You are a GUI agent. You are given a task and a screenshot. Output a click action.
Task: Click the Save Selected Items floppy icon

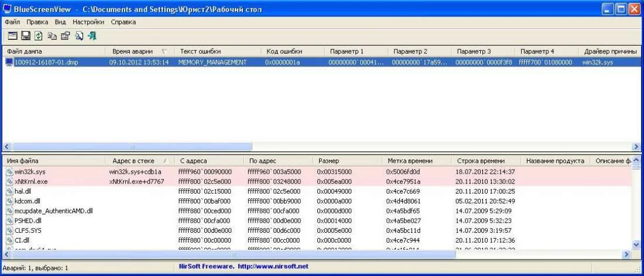click(x=26, y=36)
